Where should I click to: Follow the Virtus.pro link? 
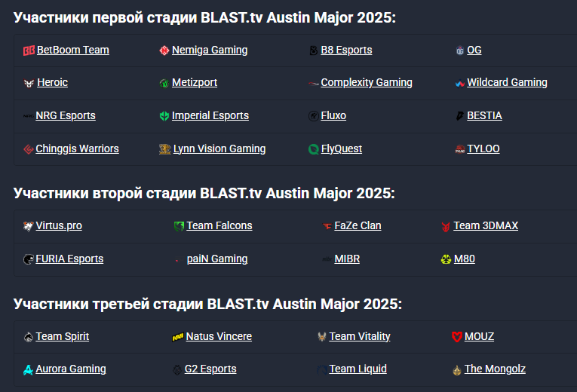point(59,225)
